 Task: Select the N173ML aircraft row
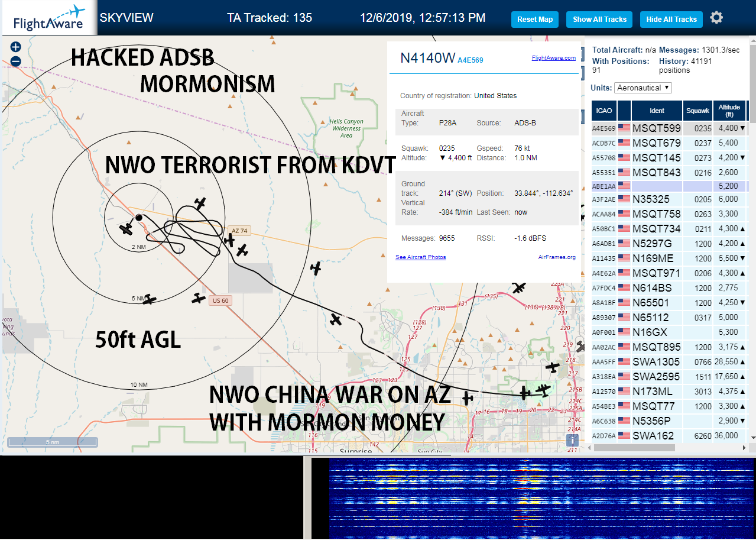669,391
